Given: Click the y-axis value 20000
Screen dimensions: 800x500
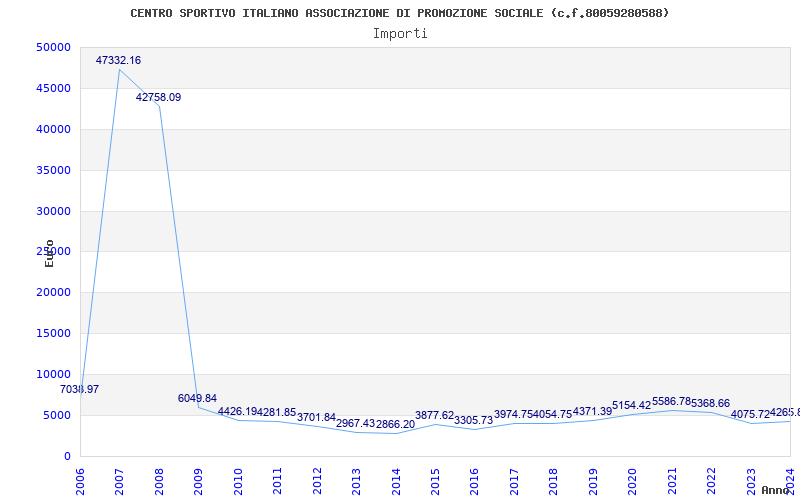Looking at the screenshot, I should (x=54, y=292).
